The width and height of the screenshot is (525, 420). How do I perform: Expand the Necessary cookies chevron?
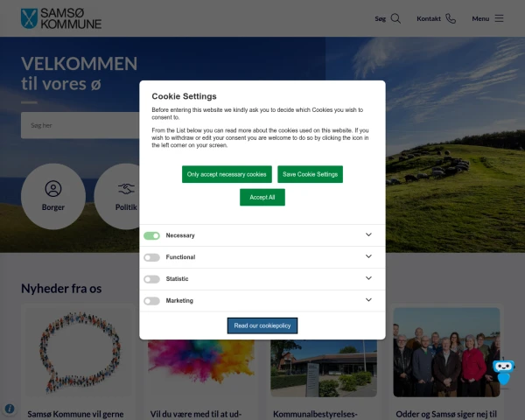tap(368, 234)
